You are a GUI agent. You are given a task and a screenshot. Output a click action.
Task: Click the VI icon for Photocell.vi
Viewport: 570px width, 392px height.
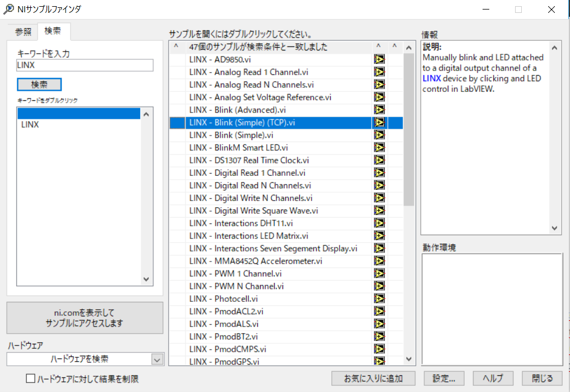click(x=379, y=298)
